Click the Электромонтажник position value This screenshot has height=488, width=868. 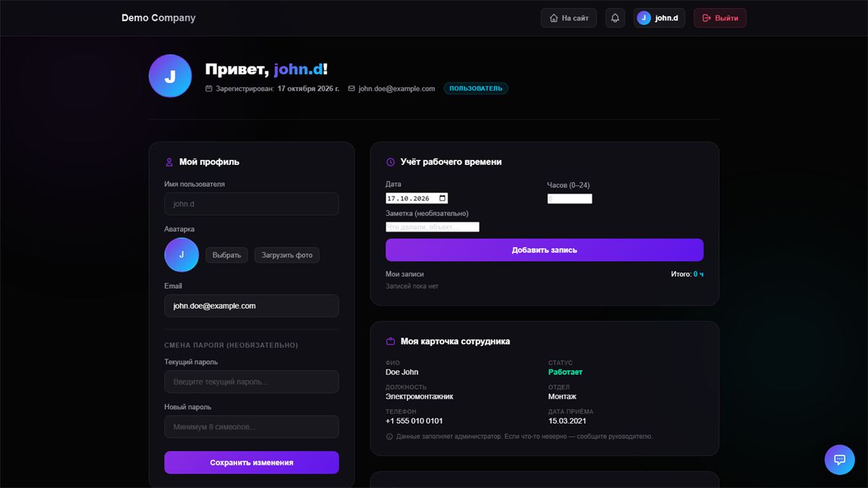point(420,396)
